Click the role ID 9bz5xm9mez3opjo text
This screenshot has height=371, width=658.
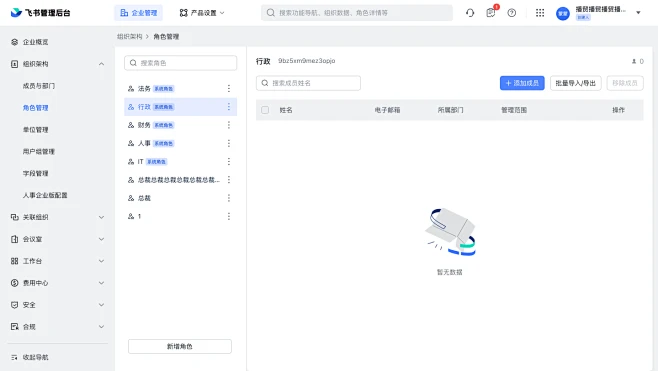[x=306, y=61]
